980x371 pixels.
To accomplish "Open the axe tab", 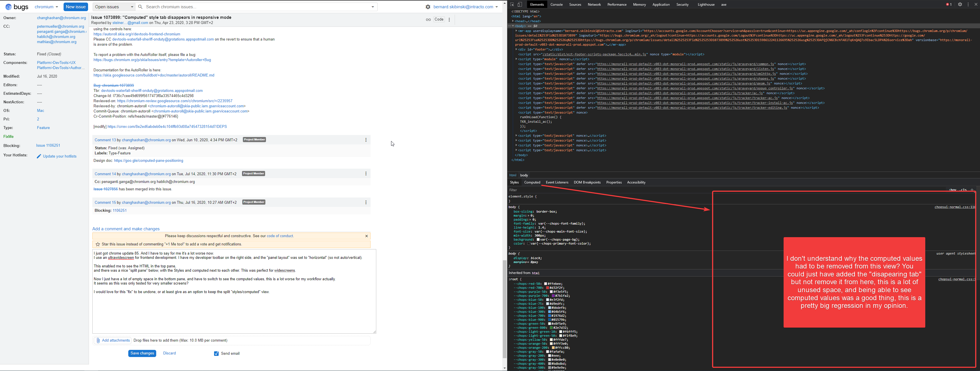I will point(723,5).
